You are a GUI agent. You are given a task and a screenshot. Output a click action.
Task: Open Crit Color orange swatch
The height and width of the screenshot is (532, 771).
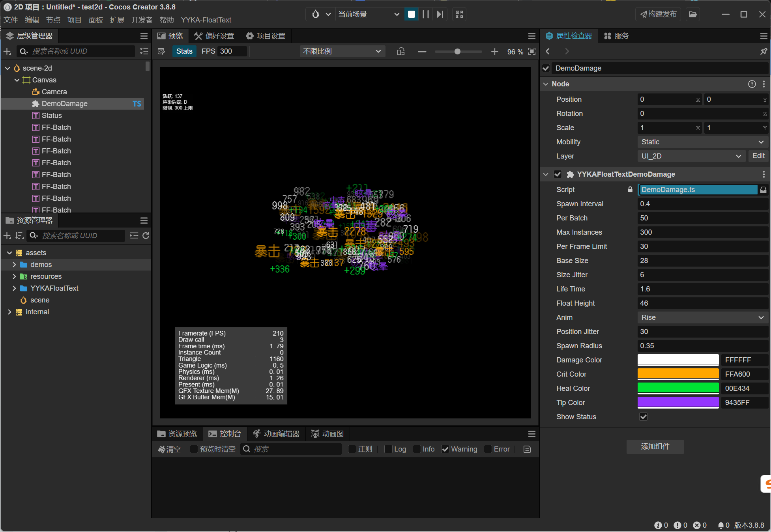[x=678, y=374]
